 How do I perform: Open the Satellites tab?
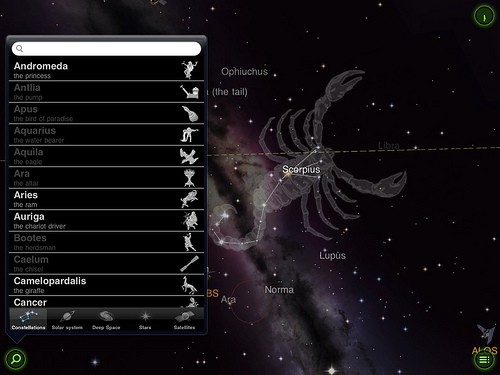click(184, 320)
